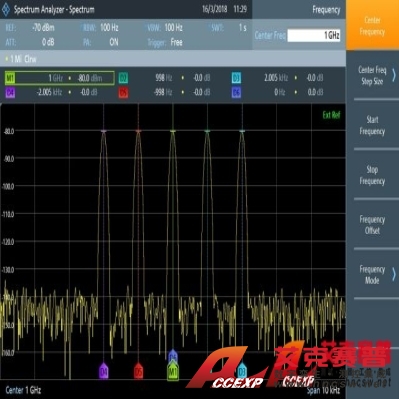Open the RBW 100 Hz setting
The width and height of the screenshot is (399, 399).
[100, 28]
